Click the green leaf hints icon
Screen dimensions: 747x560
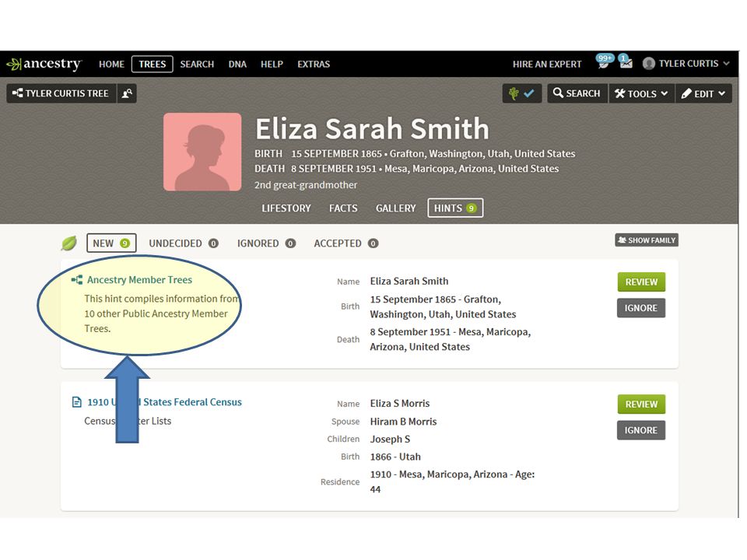tap(69, 243)
